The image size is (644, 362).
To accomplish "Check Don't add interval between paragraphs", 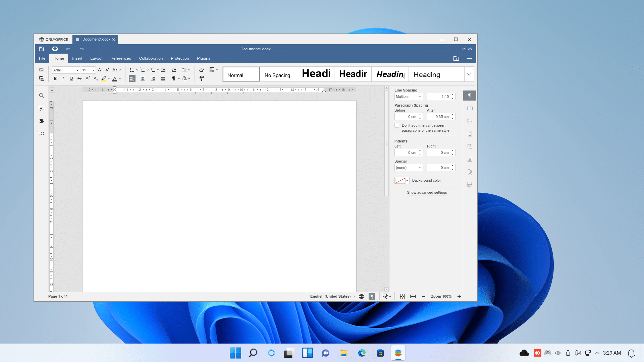I will click(x=397, y=125).
